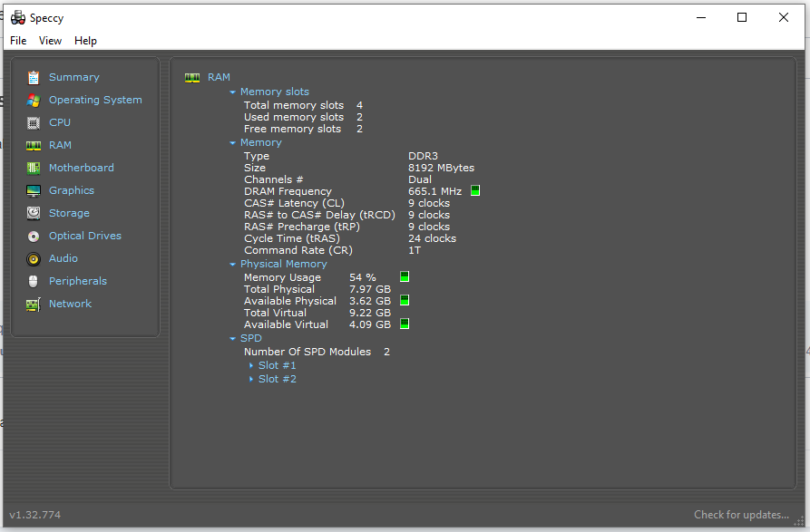Collapse the Physical Memory group arrow

point(232,265)
